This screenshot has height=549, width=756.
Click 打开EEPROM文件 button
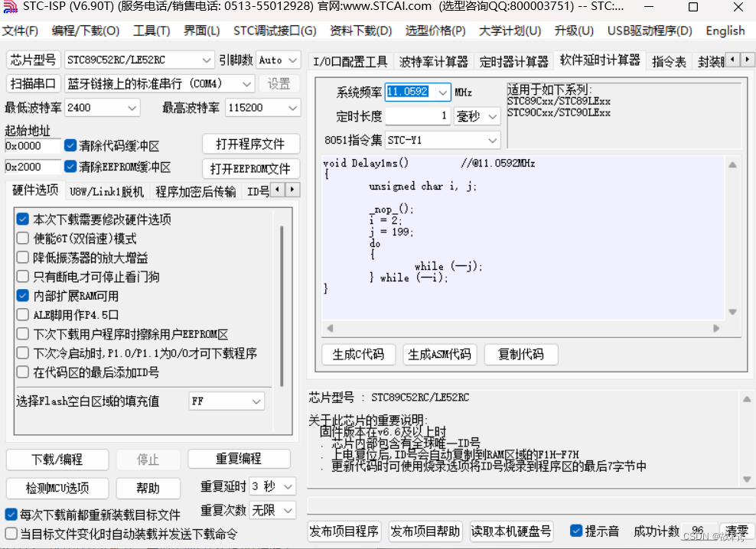pyautogui.click(x=251, y=169)
